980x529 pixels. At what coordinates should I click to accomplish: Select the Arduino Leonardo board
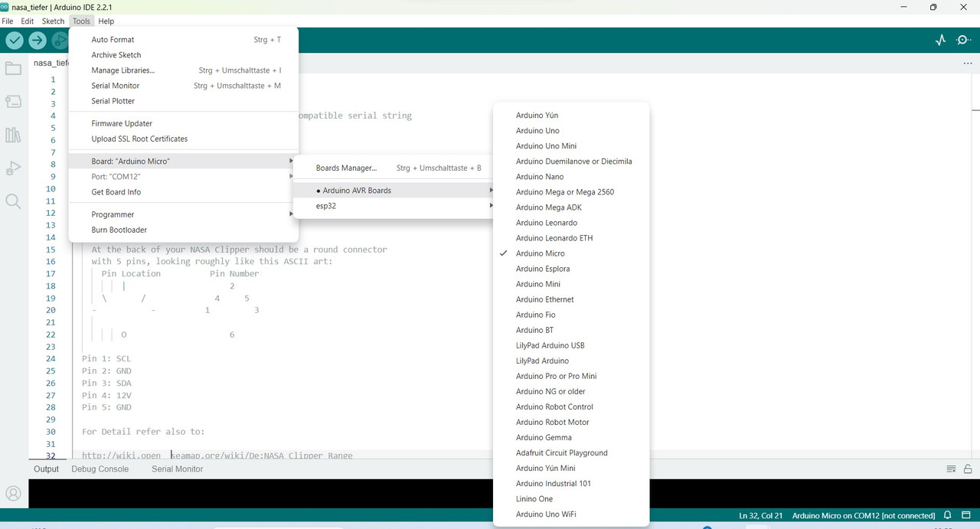(571, 223)
